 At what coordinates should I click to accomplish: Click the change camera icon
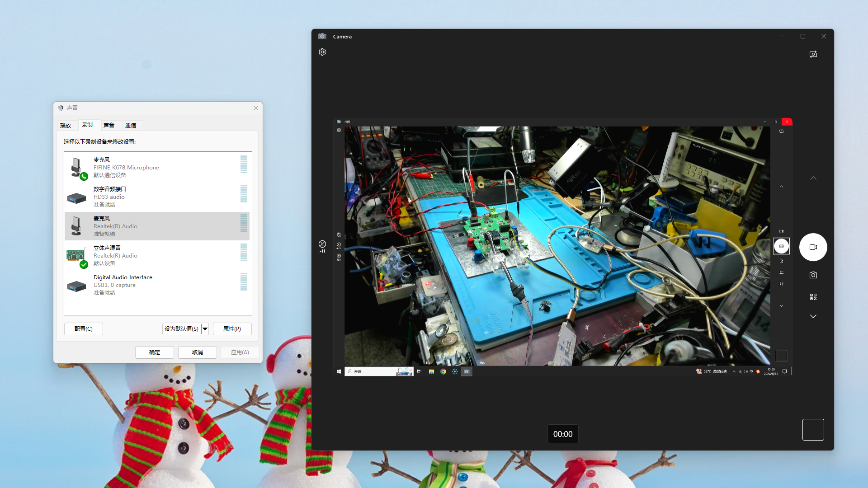813,54
